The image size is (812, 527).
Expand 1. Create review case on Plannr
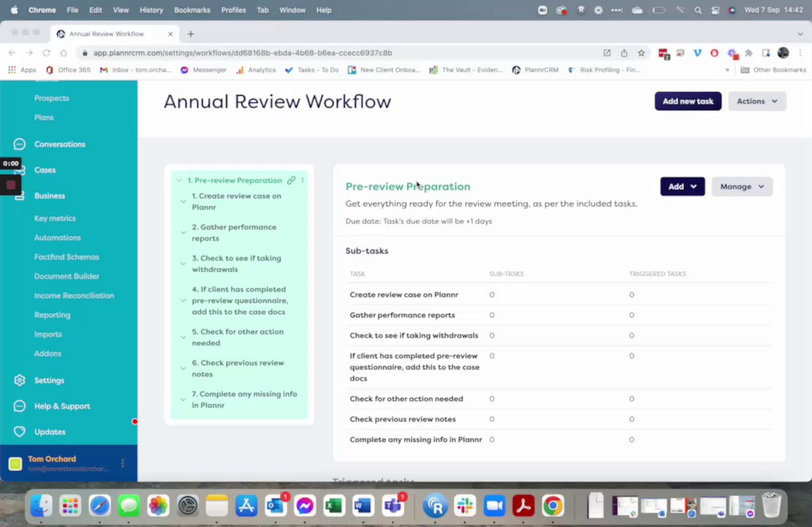pos(184,201)
